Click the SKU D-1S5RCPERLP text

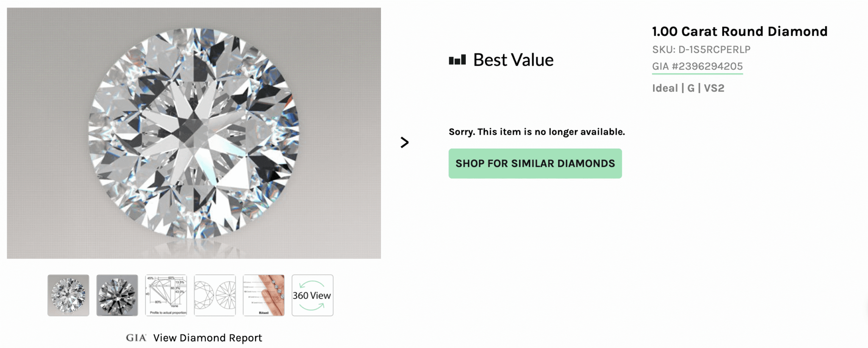[701, 50]
